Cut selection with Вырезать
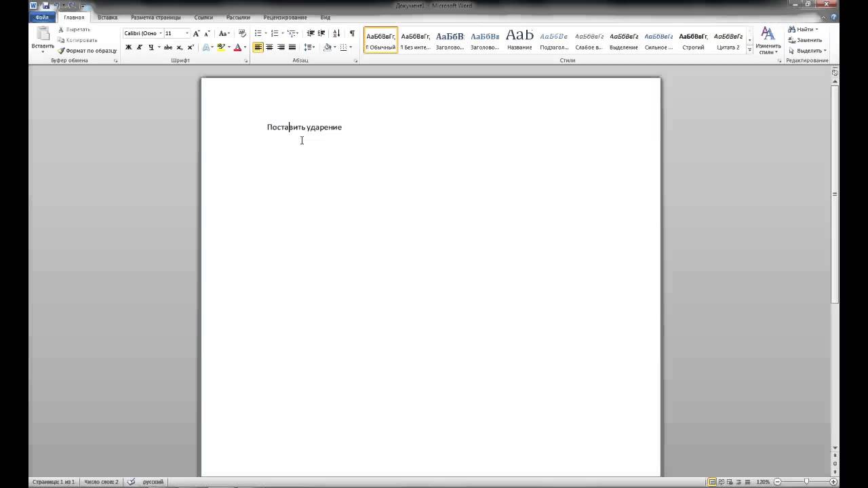Screen dimensions: 868x488 pos(74,30)
